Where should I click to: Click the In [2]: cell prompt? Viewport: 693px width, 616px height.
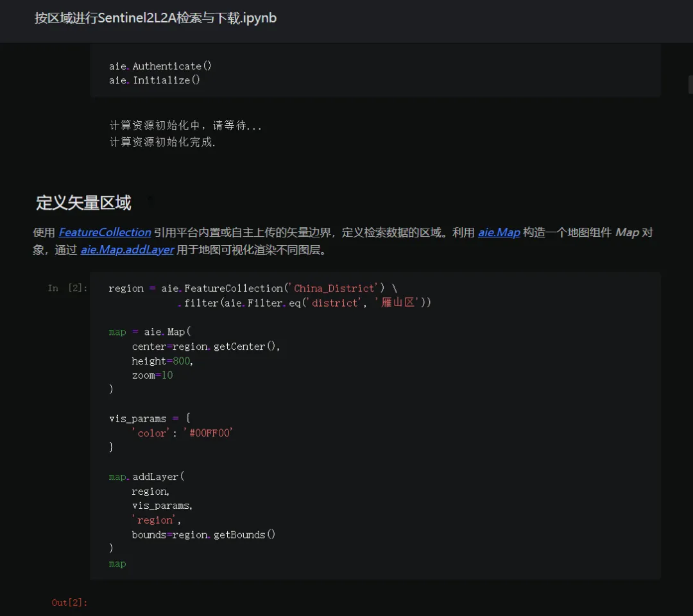pyautogui.click(x=67, y=288)
